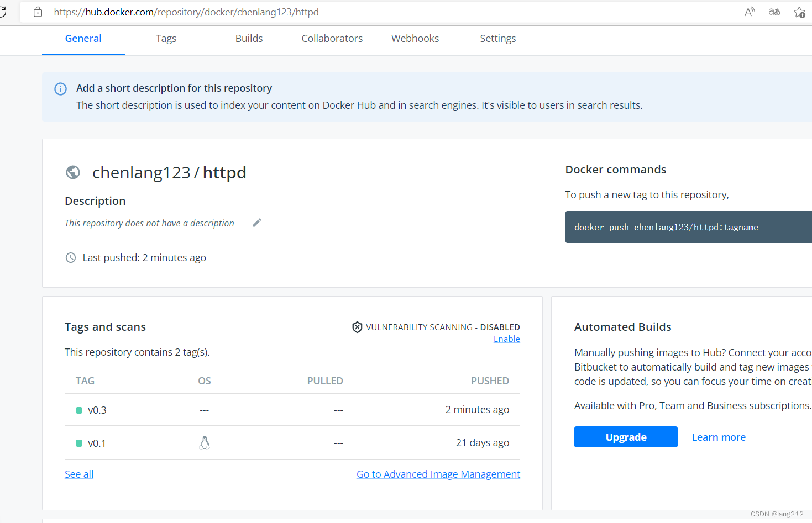Open Go to Advanced Image Management
812x523 pixels.
[438, 474]
